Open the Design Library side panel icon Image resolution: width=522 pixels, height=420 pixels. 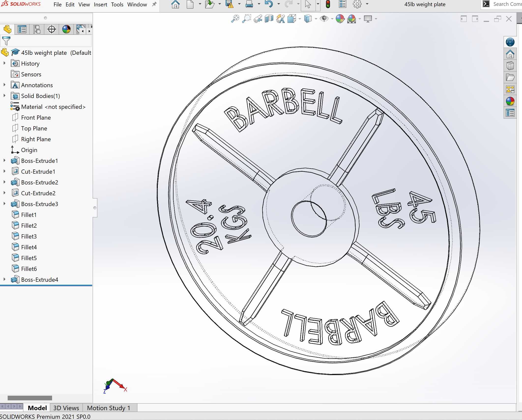point(510,66)
